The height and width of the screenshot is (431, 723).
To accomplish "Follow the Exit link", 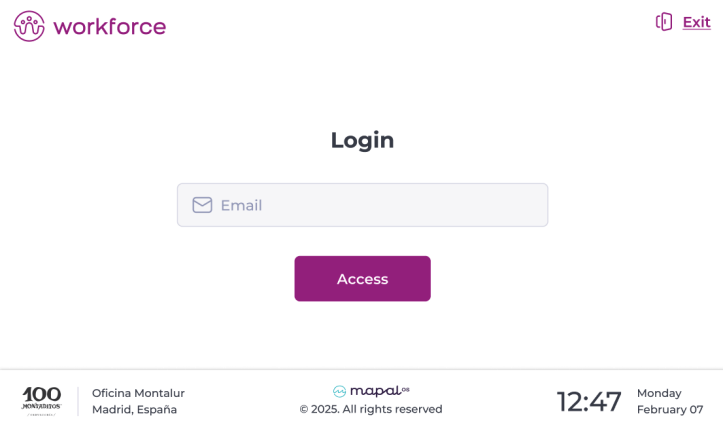I will [696, 22].
